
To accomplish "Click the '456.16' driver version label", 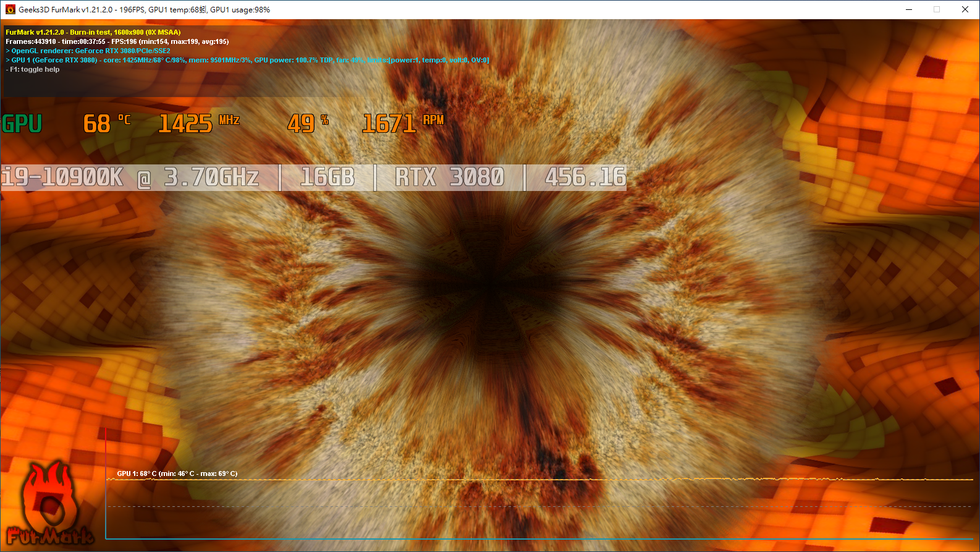I will pyautogui.click(x=585, y=177).
